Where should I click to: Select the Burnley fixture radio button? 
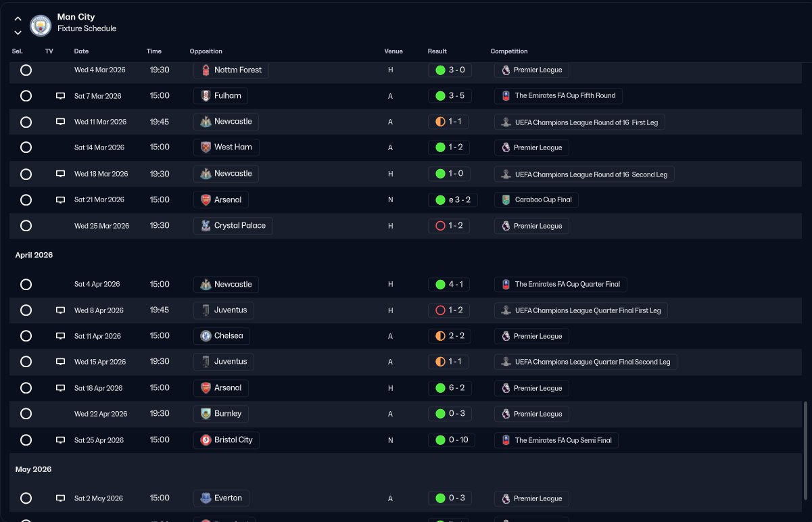[26, 414]
